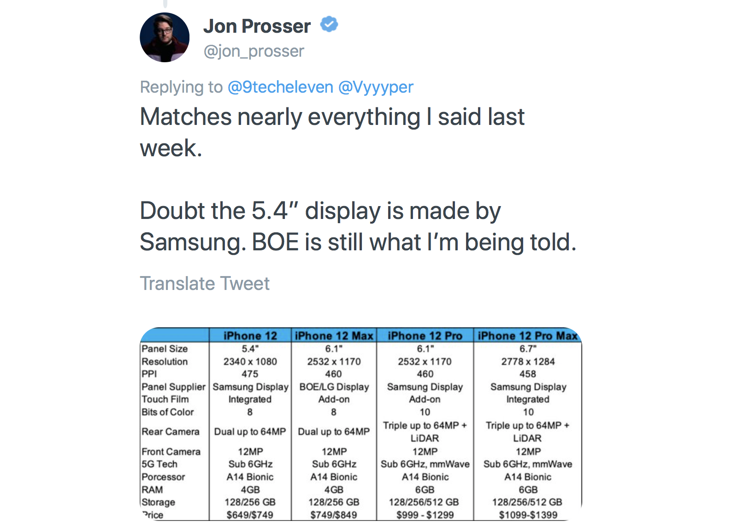The image size is (756, 532).
Task: Click the Panel Supplier row label
Action: (173, 387)
